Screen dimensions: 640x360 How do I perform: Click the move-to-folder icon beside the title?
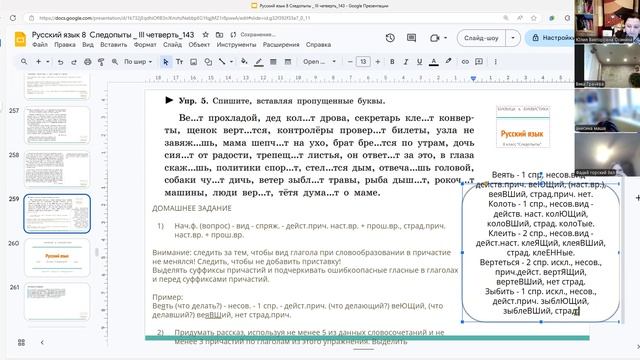(220, 35)
